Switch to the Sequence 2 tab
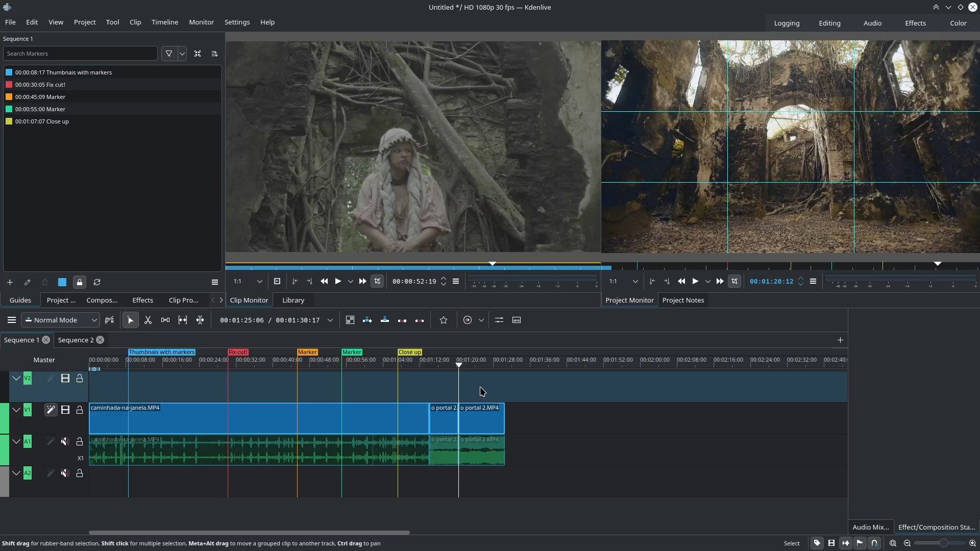Image resolution: width=980 pixels, height=551 pixels. coord(76,340)
